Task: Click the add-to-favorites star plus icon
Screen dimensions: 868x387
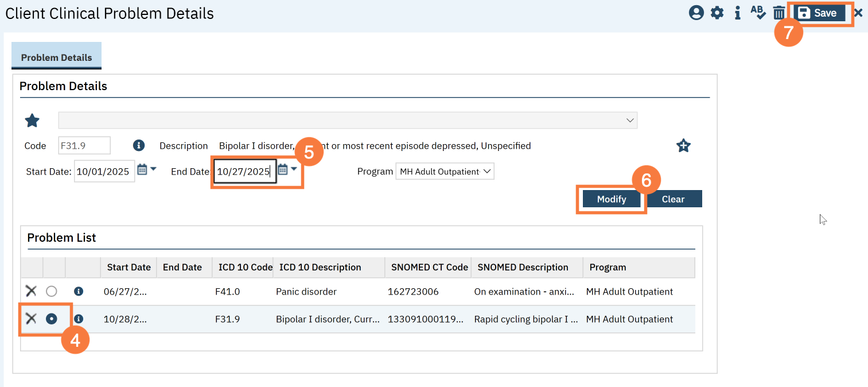Action: [x=683, y=145]
